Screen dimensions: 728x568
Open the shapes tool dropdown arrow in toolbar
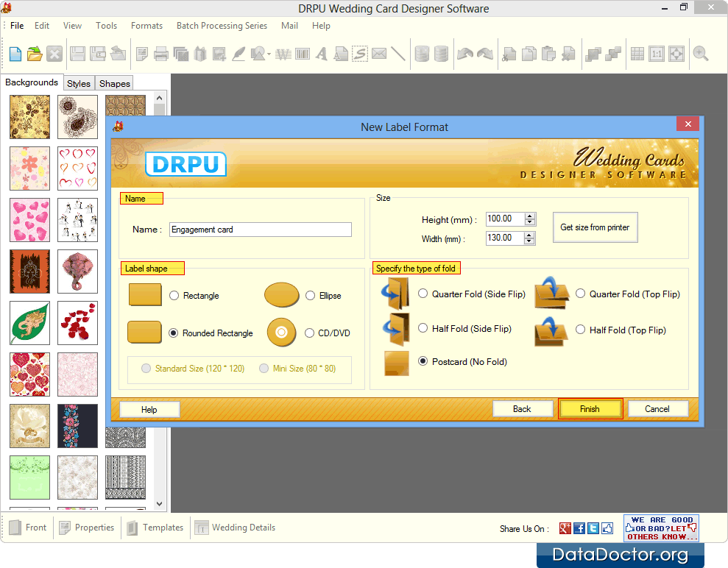(269, 54)
